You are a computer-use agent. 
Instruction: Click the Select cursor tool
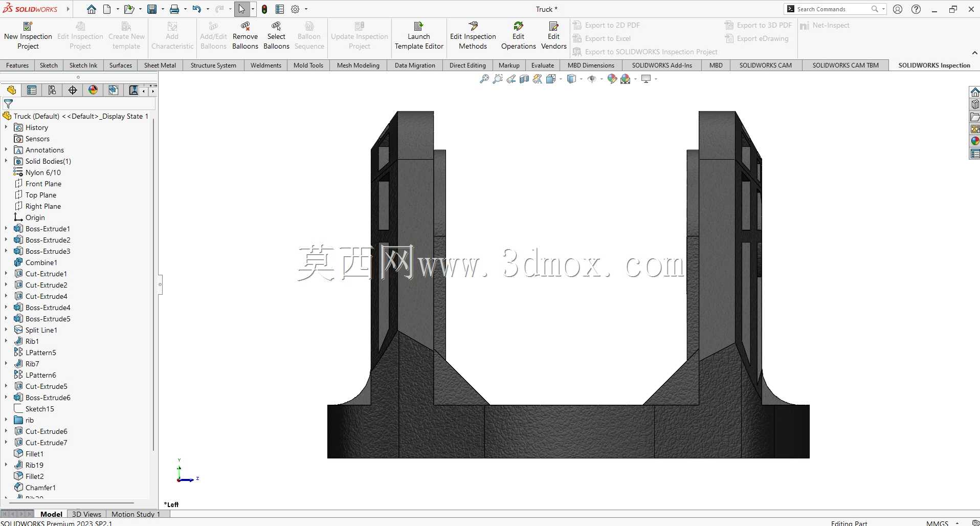pos(241,9)
